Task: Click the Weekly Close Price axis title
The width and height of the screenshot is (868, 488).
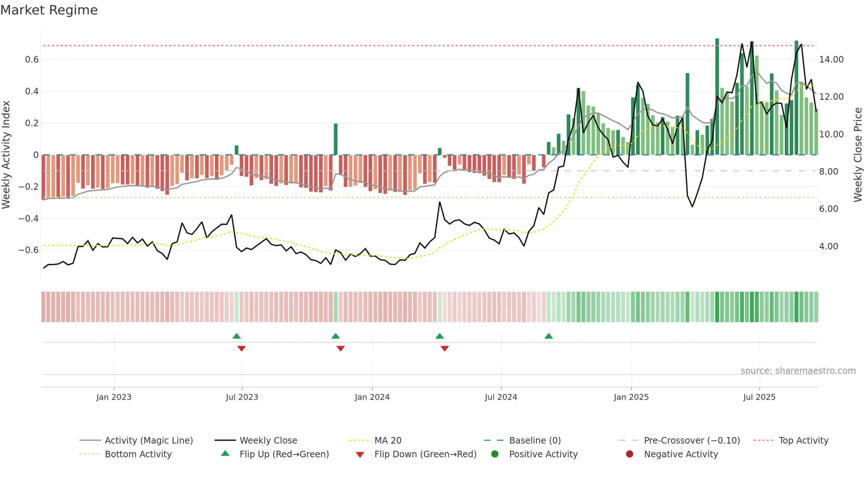Action: [x=858, y=155]
